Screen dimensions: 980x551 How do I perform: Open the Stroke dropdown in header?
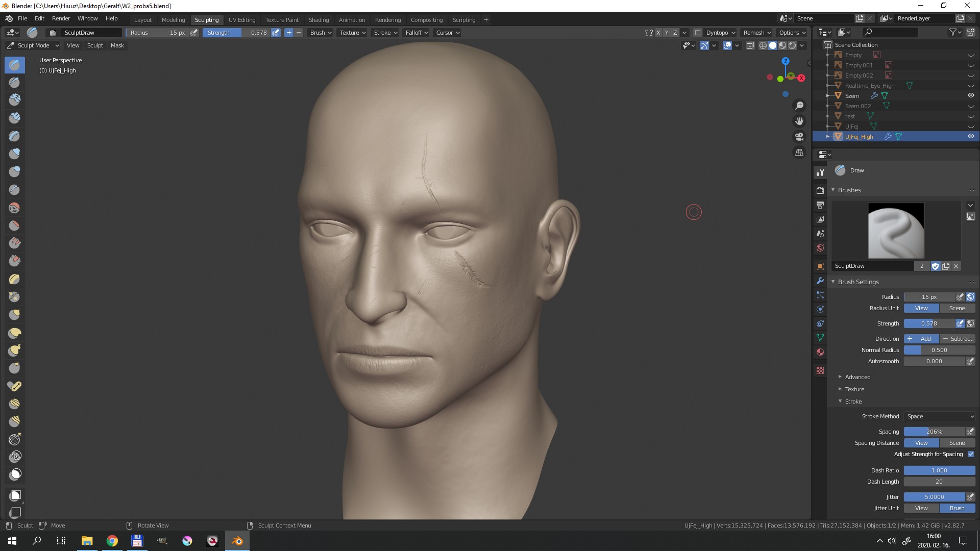(x=385, y=33)
